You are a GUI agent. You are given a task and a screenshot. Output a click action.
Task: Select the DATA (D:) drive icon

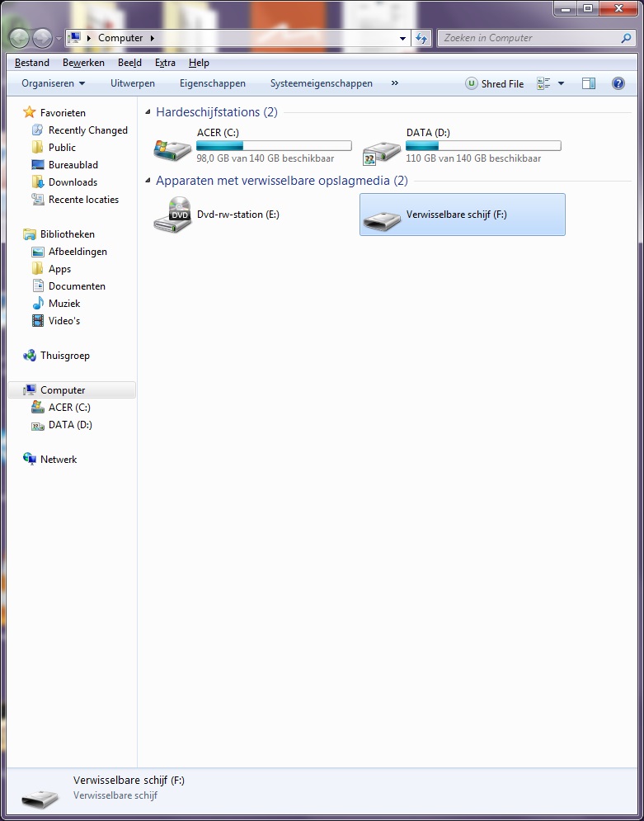[x=382, y=151]
